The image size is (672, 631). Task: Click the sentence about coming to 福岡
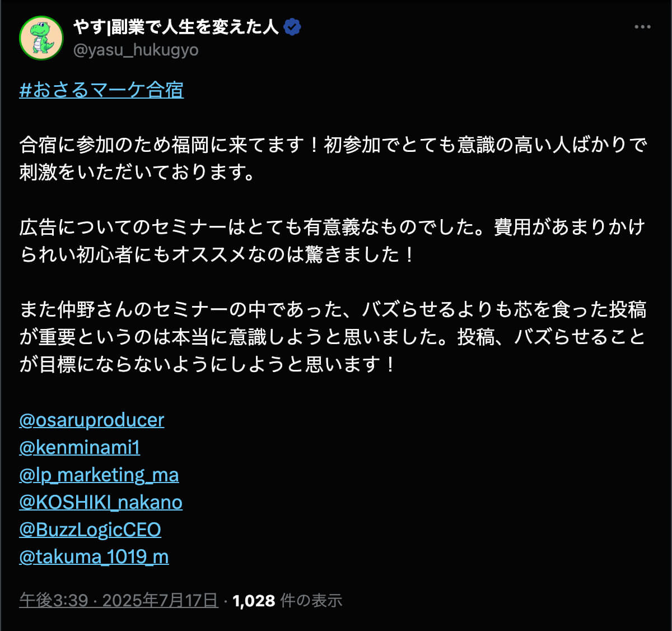click(x=168, y=145)
